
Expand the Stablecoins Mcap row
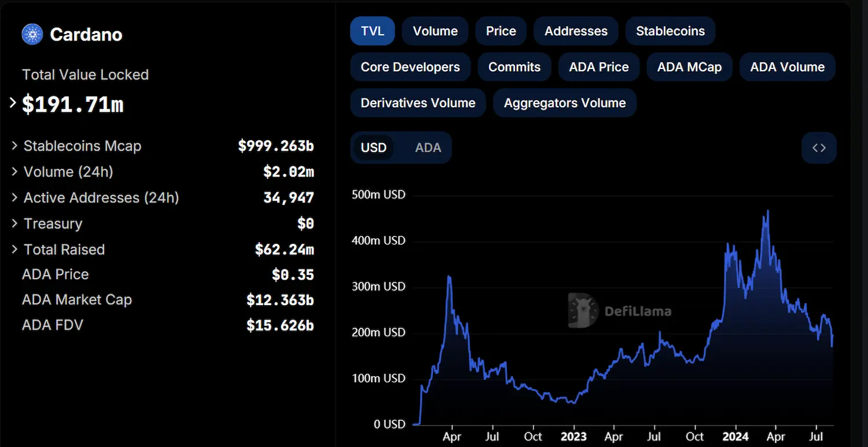15,146
